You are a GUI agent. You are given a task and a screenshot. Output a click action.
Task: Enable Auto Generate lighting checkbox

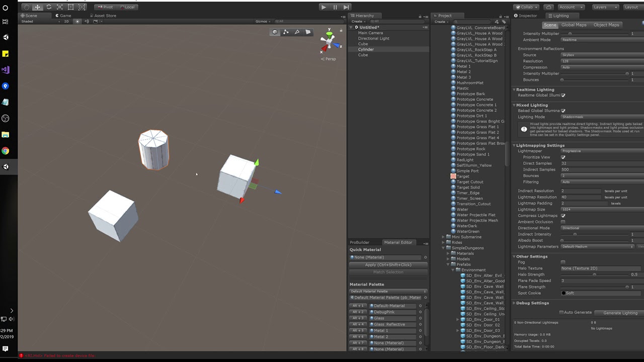tap(561, 312)
